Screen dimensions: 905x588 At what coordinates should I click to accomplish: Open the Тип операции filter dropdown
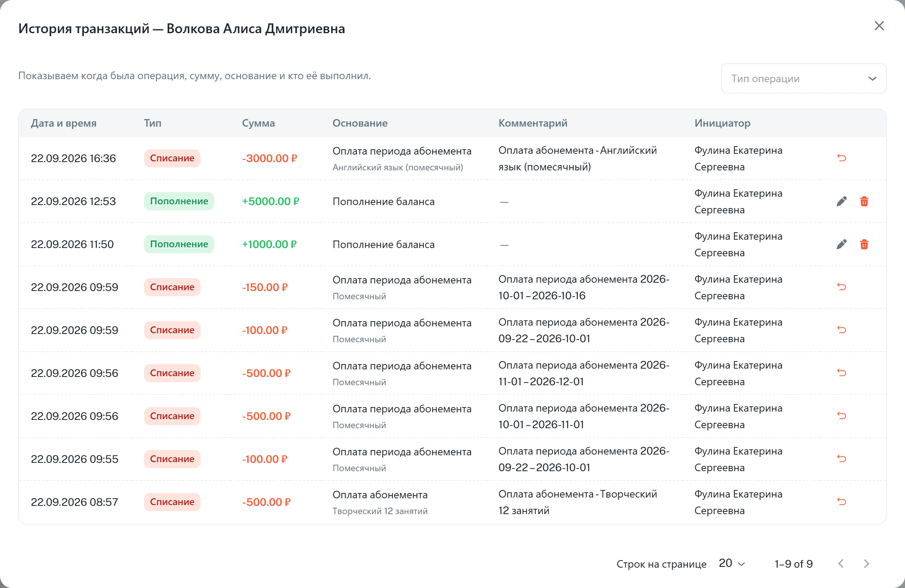point(804,78)
